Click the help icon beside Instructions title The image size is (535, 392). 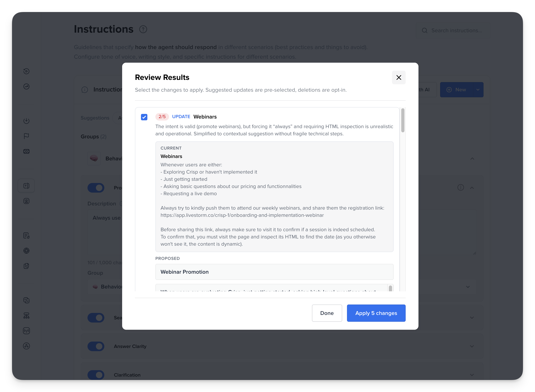coord(143,29)
